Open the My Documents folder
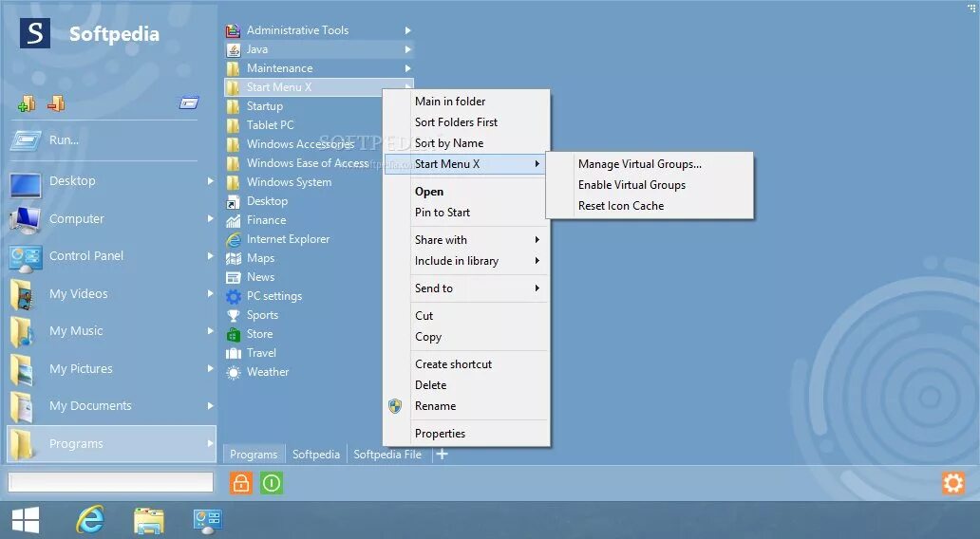 tap(111, 406)
